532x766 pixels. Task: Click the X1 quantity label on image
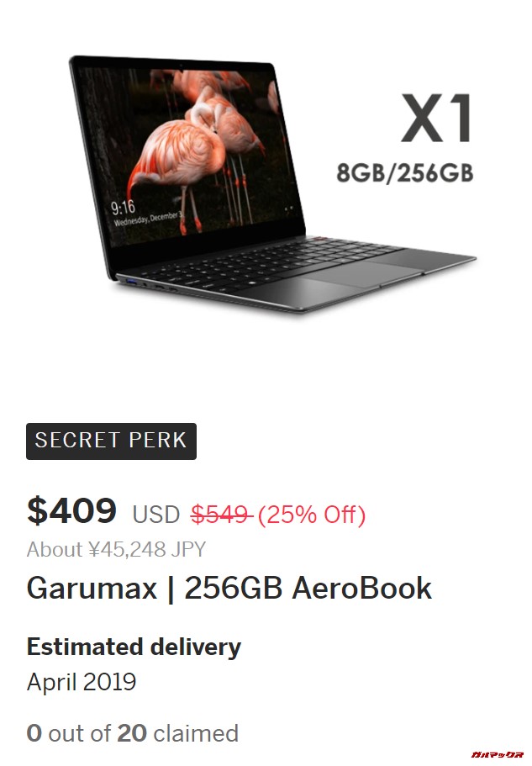(x=437, y=119)
